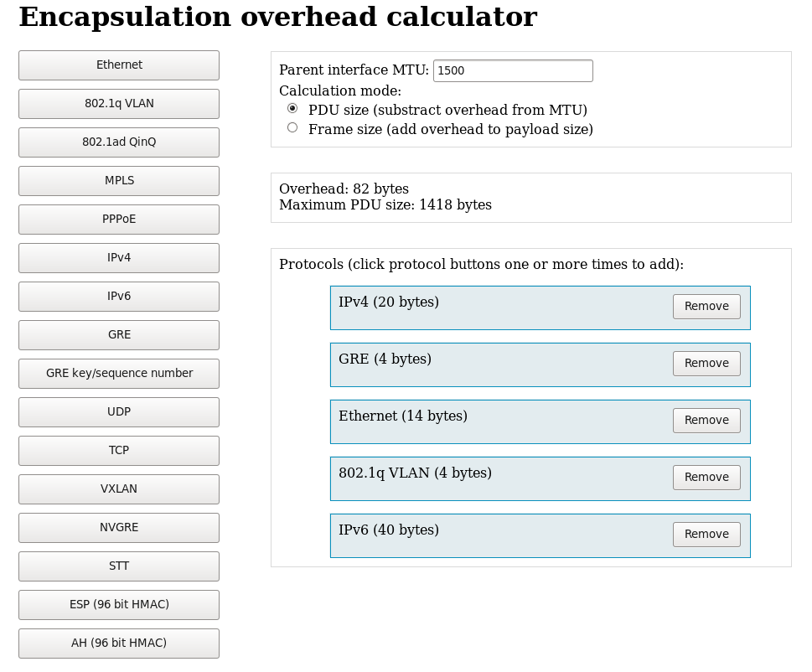Select PDU size calculation mode
Image resolution: width=812 pixels, height=672 pixels.
pyautogui.click(x=292, y=108)
